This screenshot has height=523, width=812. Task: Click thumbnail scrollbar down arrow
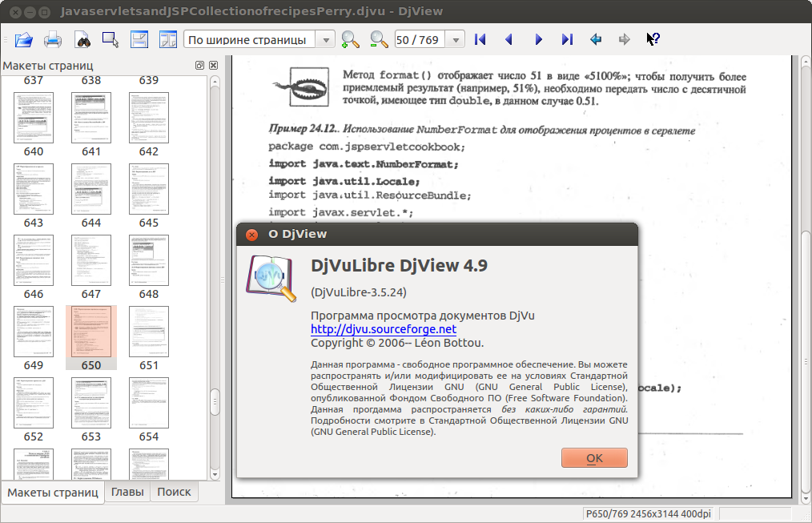click(215, 474)
